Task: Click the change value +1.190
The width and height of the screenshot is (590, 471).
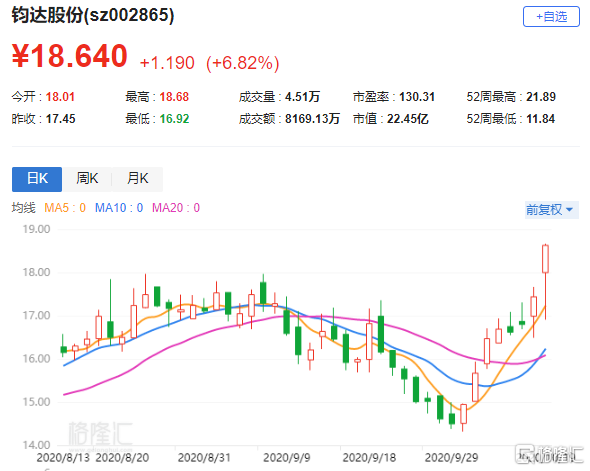Action: click(167, 63)
